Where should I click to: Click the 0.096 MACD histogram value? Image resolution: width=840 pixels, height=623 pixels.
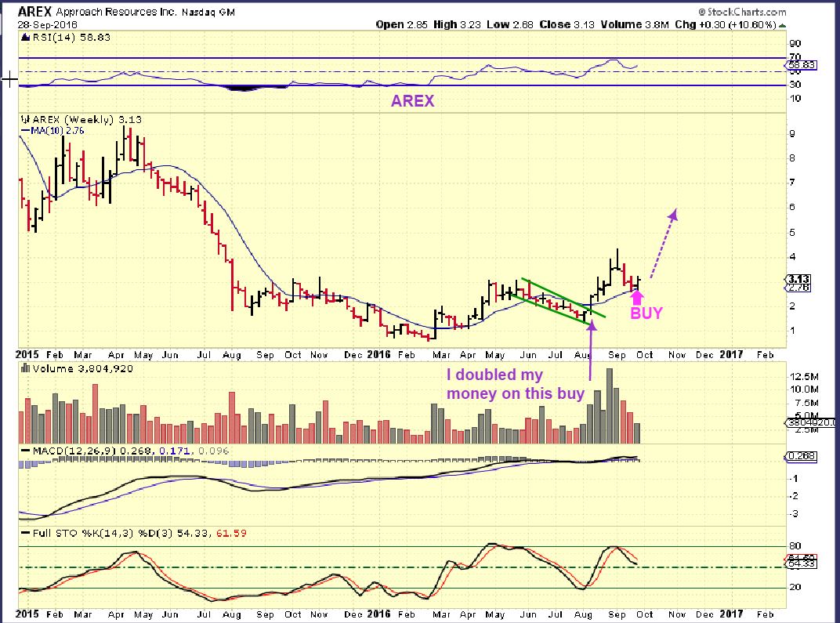[214, 451]
